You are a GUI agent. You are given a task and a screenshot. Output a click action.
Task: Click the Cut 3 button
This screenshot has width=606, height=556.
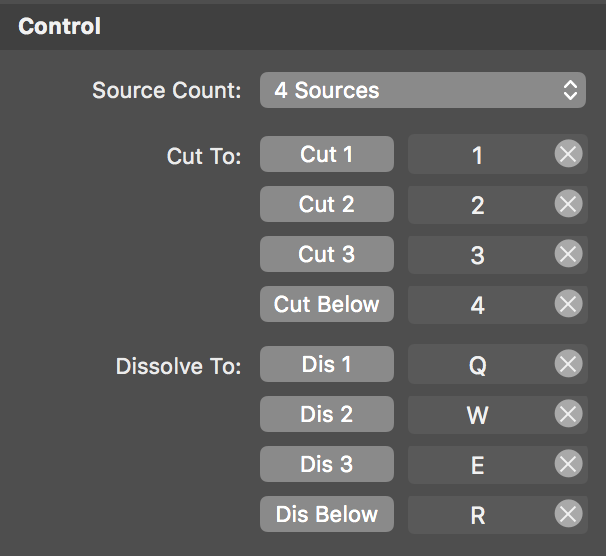point(327,254)
